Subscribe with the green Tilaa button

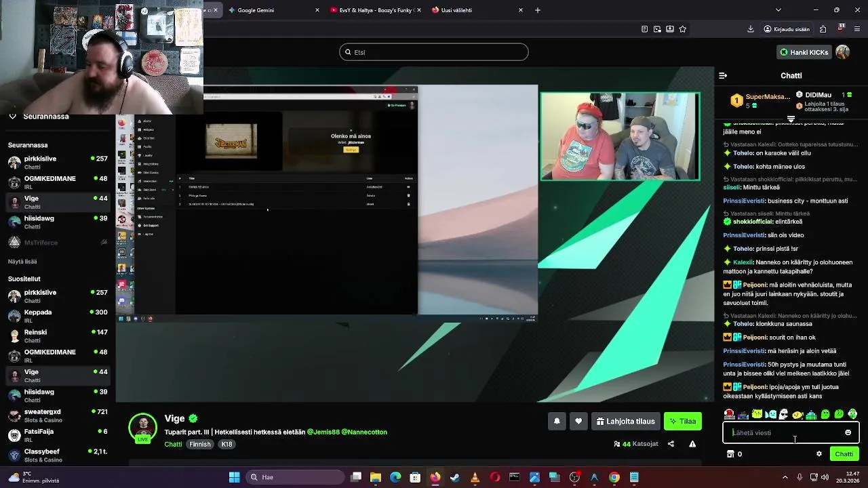[683, 422]
